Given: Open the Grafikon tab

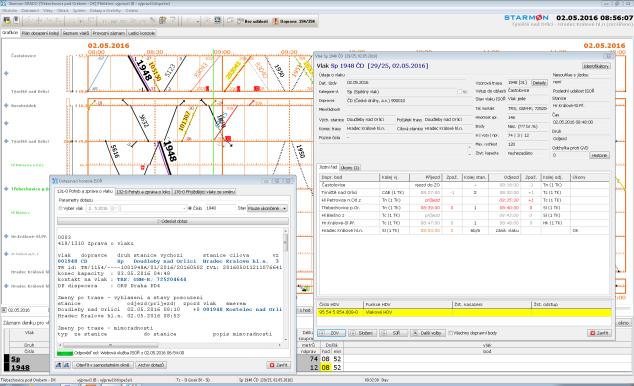Looking at the screenshot, I should 10,33.
